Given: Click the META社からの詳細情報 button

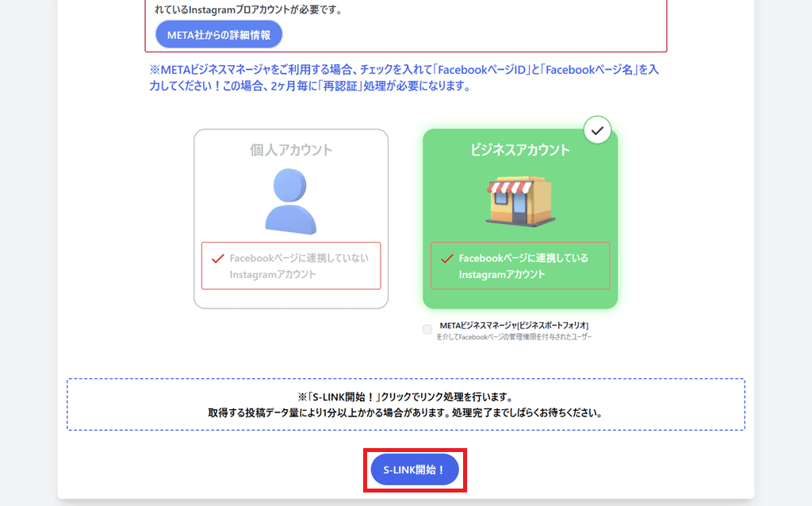Looking at the screenshot, I should [x=219, y=35].
